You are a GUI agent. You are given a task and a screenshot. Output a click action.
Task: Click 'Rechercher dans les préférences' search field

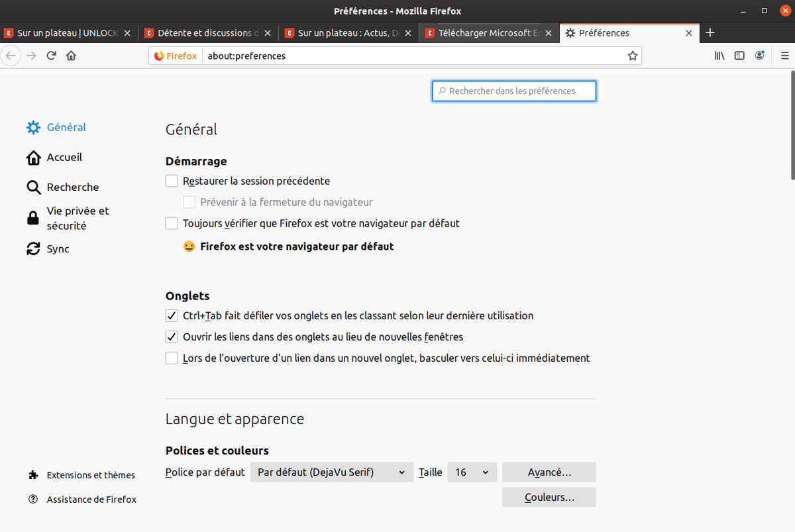(514, 91)
